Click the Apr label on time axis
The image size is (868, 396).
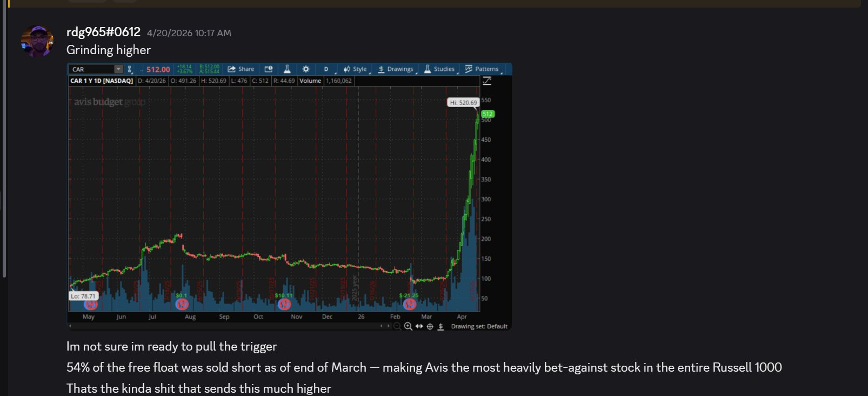[x=462, y=316]
